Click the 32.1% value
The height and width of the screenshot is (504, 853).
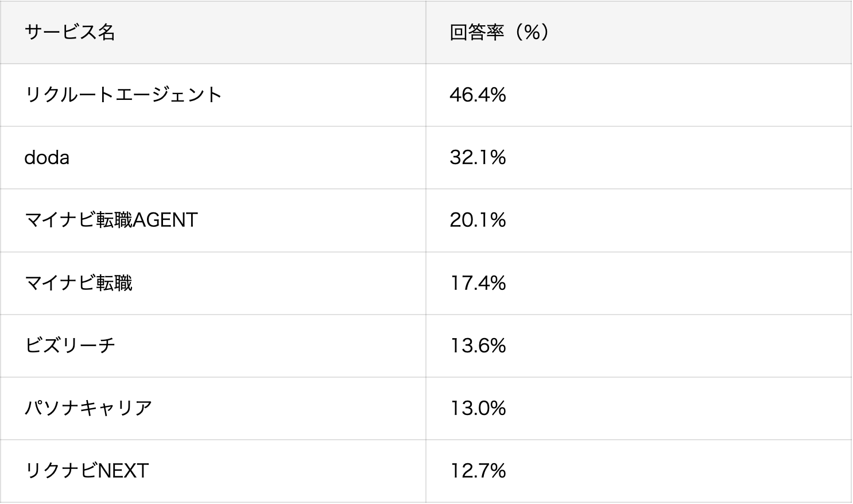pos(478,157)
